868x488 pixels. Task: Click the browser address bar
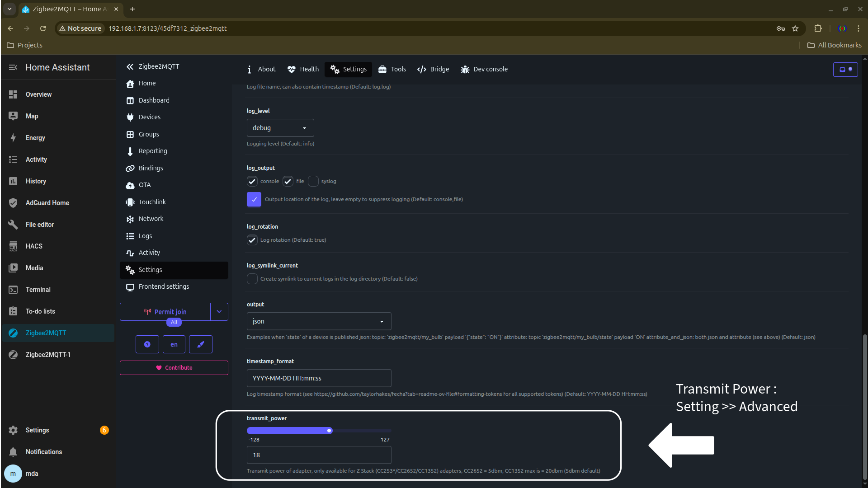(429, 28)
